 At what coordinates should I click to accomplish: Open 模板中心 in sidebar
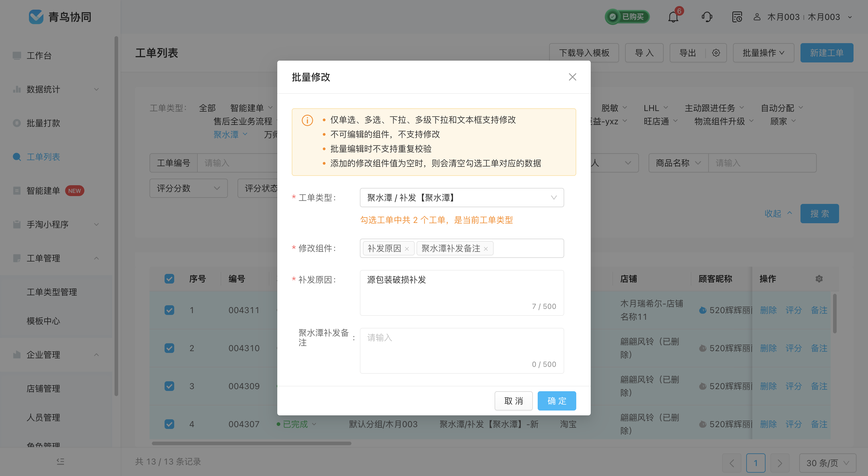click(43, 321)
